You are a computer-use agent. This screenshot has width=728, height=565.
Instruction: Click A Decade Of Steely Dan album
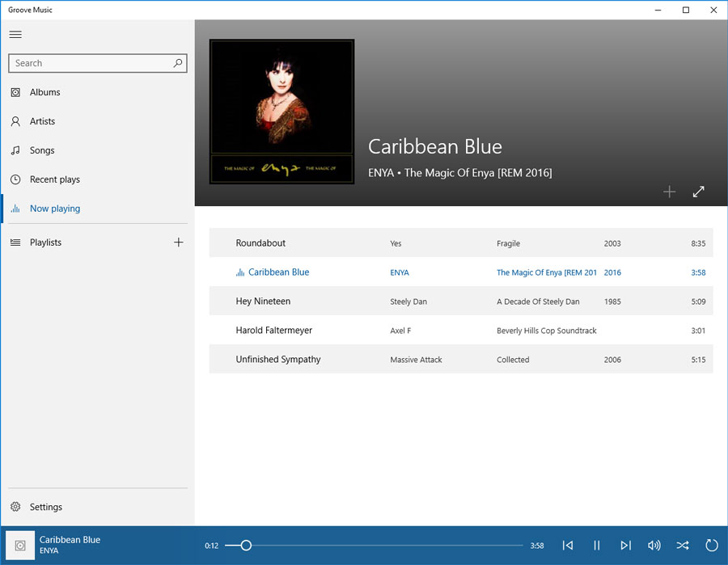[538, 301]
